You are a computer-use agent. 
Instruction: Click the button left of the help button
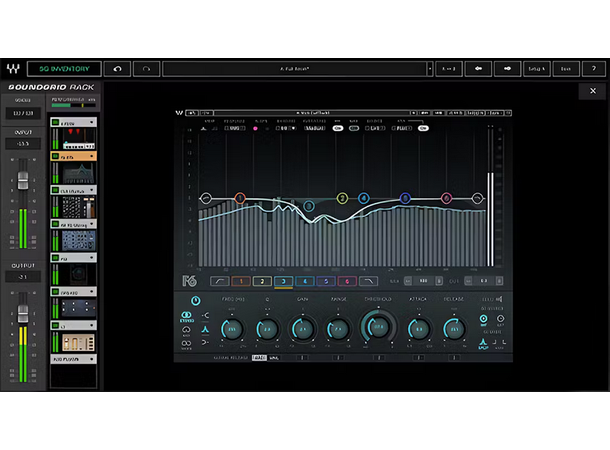coord(566,69)
